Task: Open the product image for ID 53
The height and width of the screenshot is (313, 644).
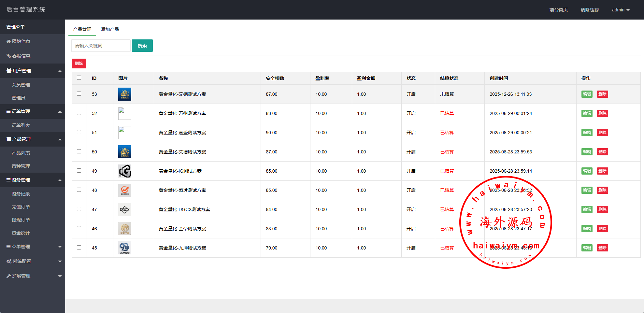Action: click(124, 94)
